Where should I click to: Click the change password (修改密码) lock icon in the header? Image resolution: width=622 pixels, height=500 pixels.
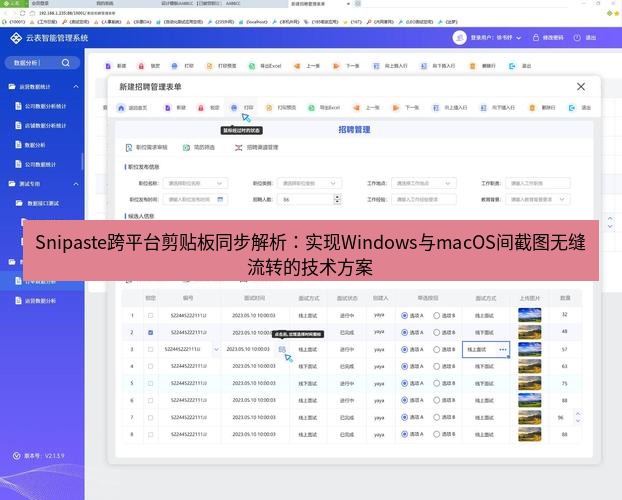536,38
